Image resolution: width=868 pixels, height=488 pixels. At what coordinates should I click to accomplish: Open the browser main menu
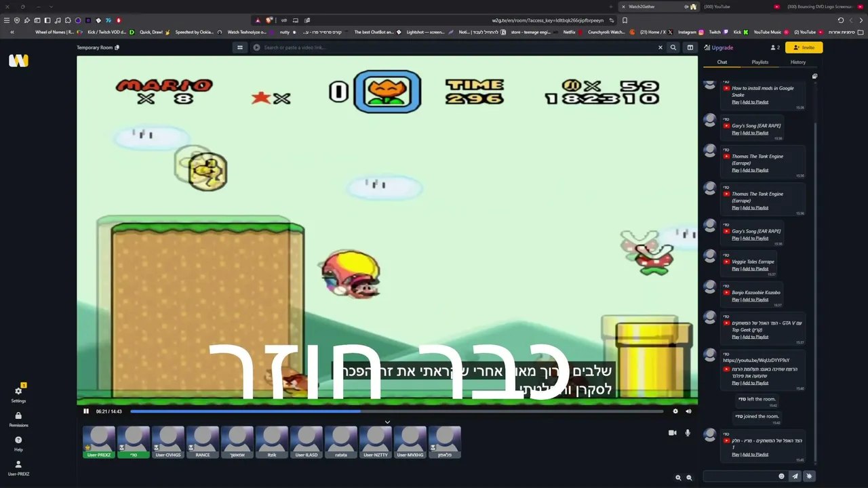(7, 20)
